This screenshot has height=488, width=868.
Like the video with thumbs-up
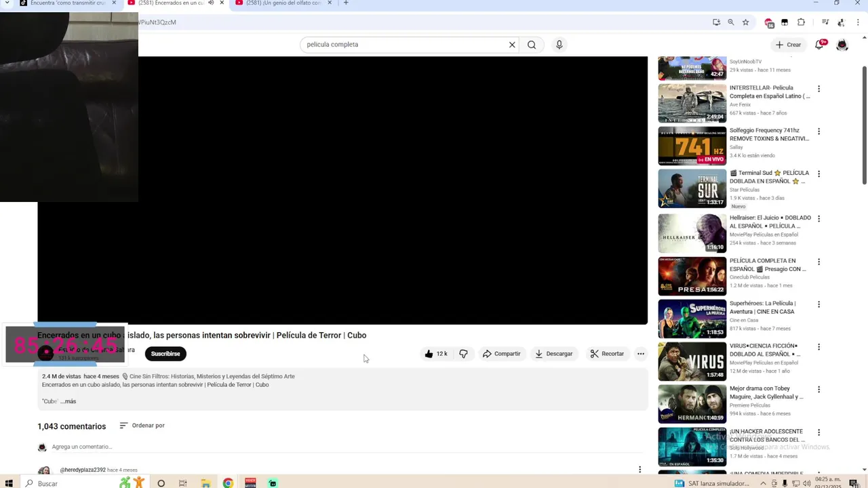coord(435,354)
